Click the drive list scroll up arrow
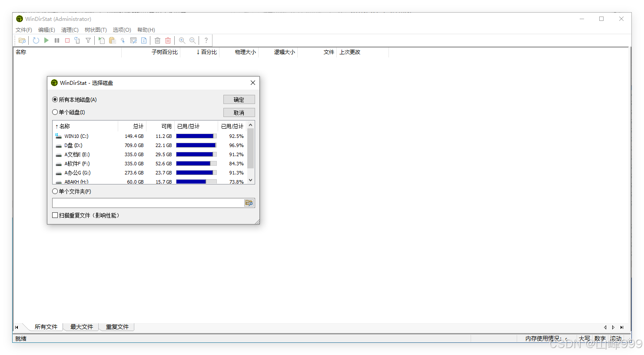 pos(250,125)
